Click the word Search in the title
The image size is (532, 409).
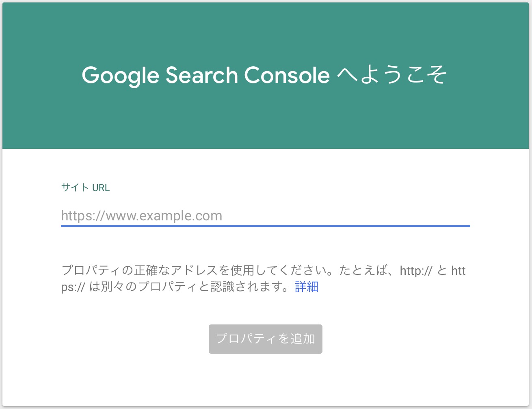pyautogui.click(x=201, y=75)
